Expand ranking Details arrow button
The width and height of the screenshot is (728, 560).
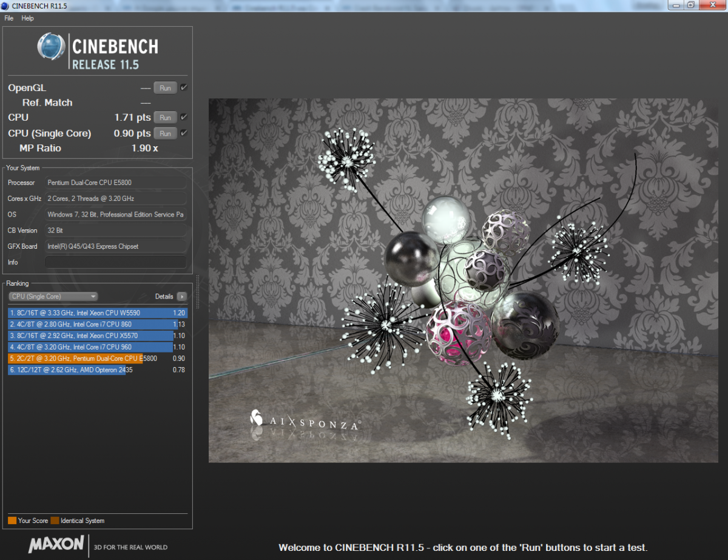(182, 297)
